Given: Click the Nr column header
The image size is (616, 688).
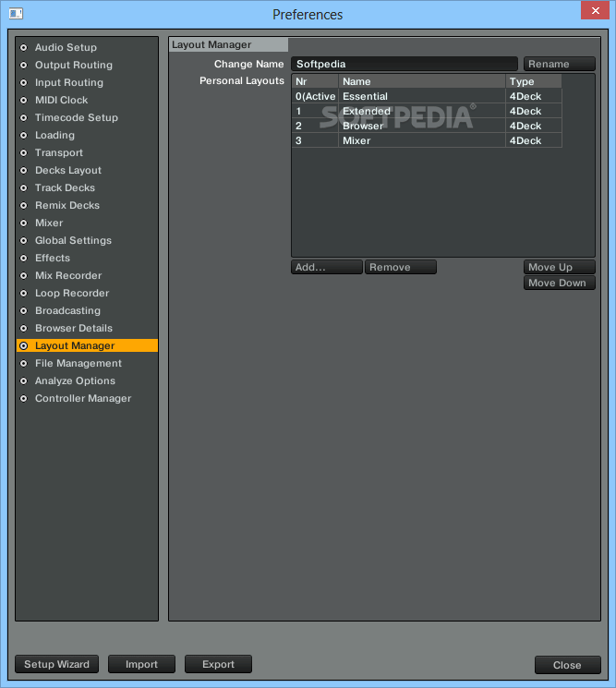Looking at the screenshot, I should tap(315, 81).
